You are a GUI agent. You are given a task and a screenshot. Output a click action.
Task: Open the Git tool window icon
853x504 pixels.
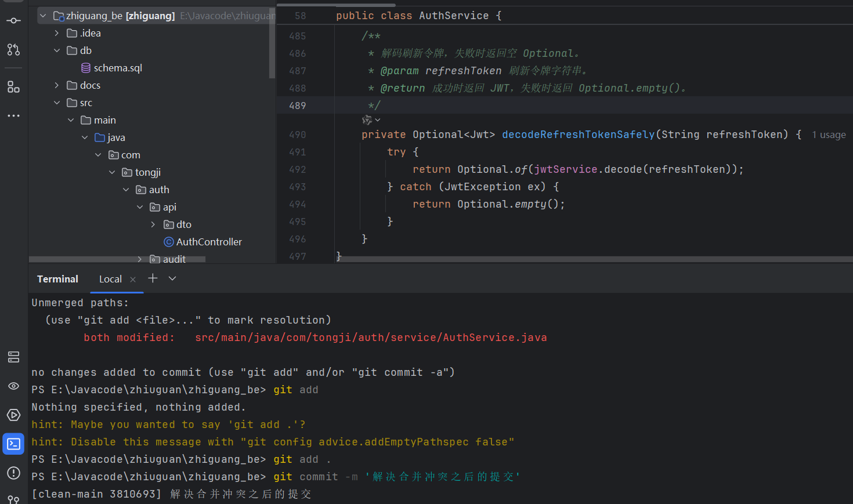(13, 499)
